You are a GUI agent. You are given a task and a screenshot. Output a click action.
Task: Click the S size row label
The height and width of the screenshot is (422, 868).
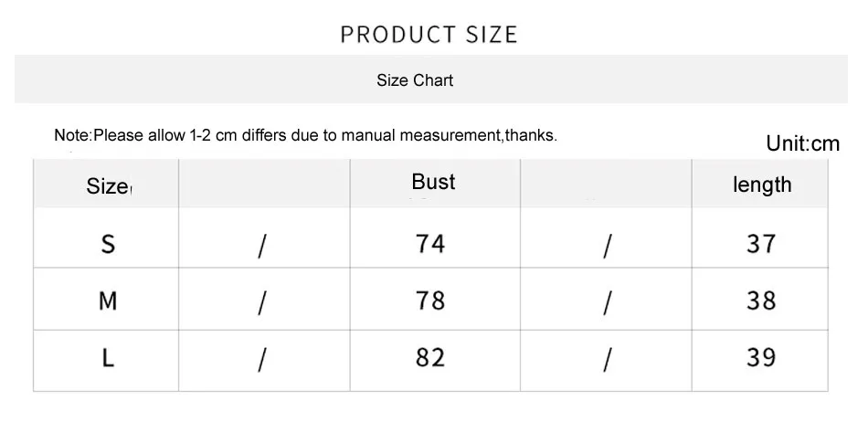pos(109,243)
